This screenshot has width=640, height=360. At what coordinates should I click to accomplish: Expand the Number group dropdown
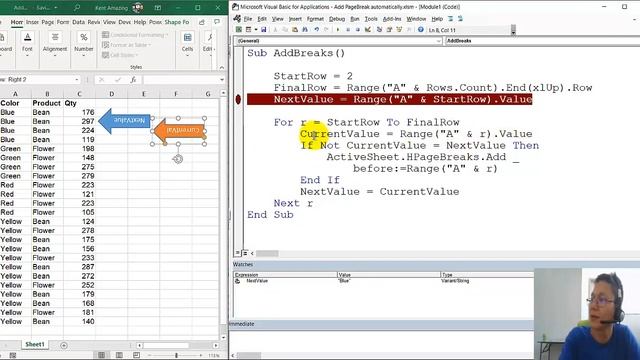tap(84, 55)
